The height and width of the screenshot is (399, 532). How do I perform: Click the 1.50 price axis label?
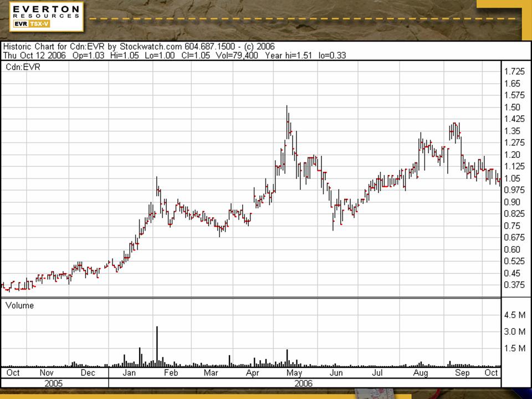pyautogui.click(x=512, y=107)
